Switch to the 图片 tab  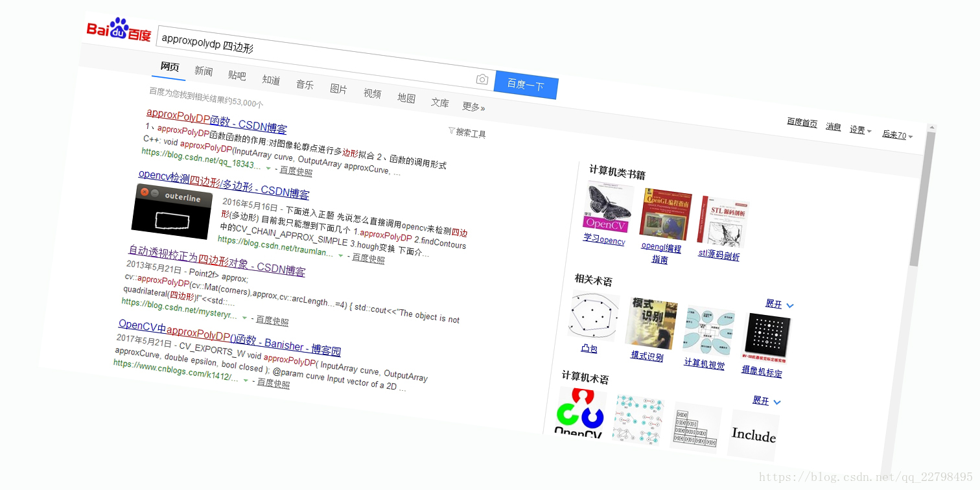tap(338, 89)
